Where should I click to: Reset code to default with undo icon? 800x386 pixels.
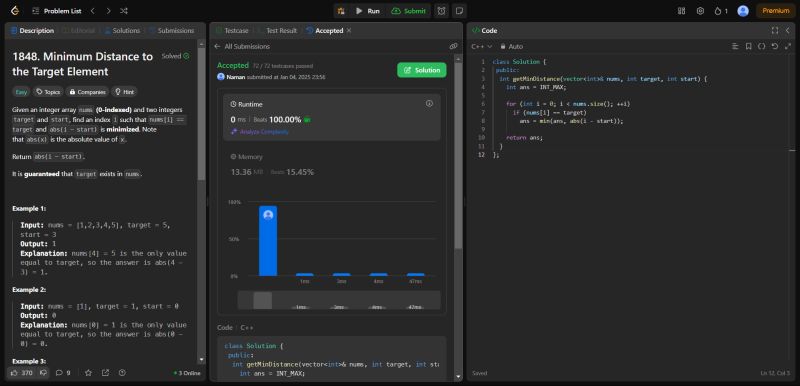click(774, 46)
